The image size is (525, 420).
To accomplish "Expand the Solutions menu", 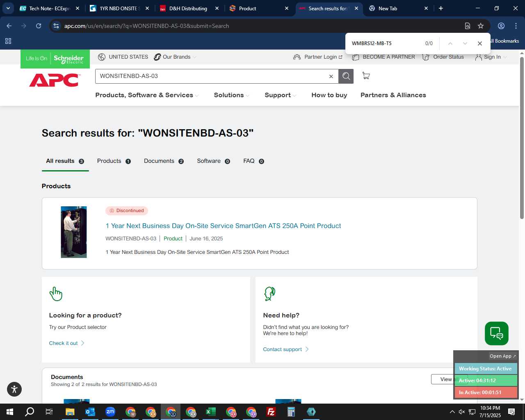I will [x=231, y=95].
